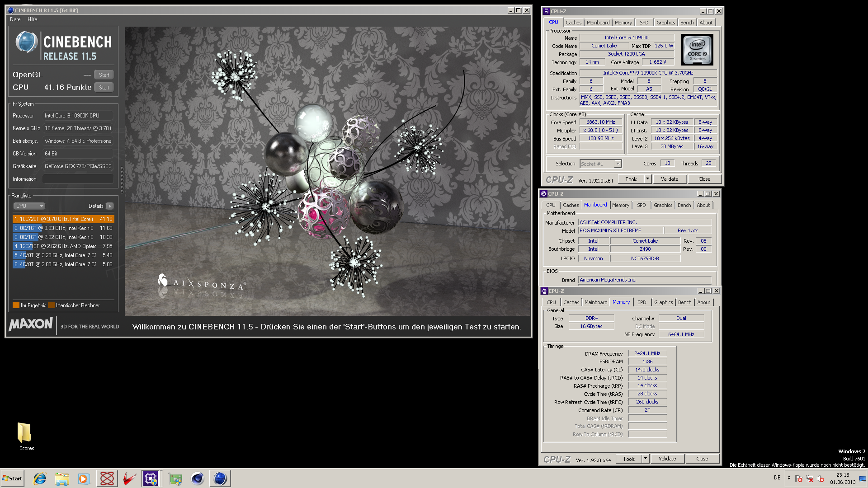868x488 pixels.
Task: Open the DE language indicator in taskbar
Action: tap(777, 478)
